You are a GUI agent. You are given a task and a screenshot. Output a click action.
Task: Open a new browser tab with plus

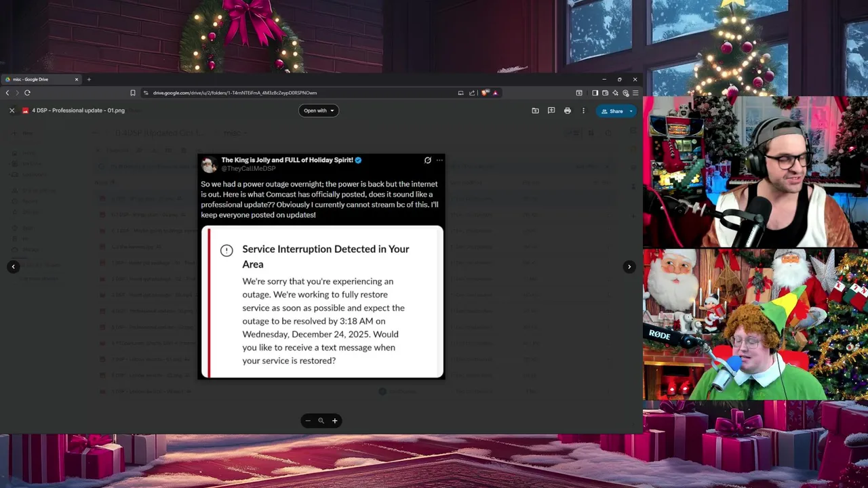tap(89, 79)
